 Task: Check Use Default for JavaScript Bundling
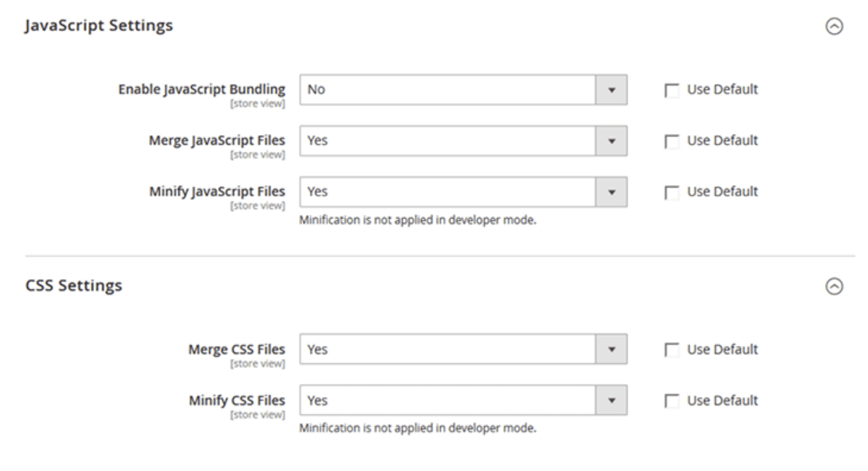(672, 90)
